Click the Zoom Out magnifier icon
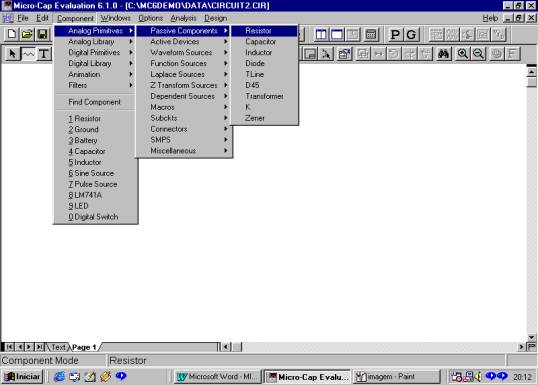This screenshot has width=538, height=385. coord(478,54)
